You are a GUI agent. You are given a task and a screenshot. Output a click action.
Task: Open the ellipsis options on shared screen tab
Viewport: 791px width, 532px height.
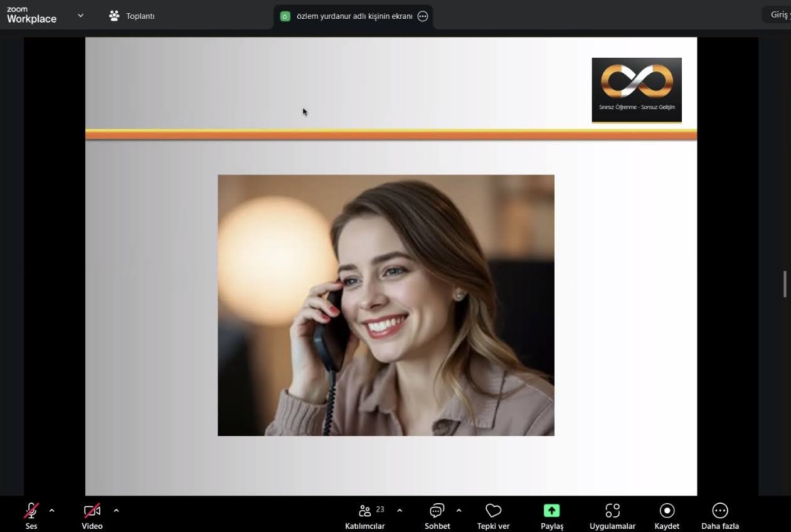423,16
